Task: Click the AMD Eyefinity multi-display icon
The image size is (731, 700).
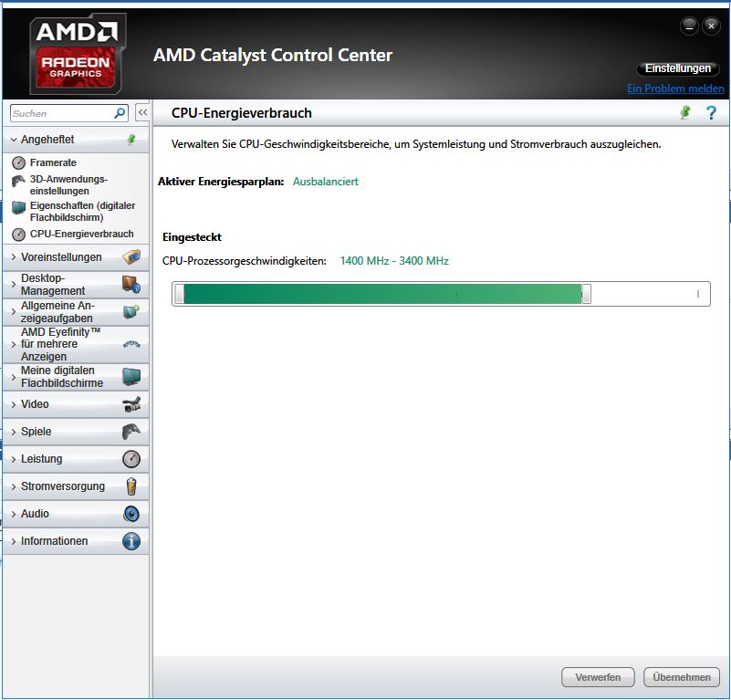Action: coord(131,344)
